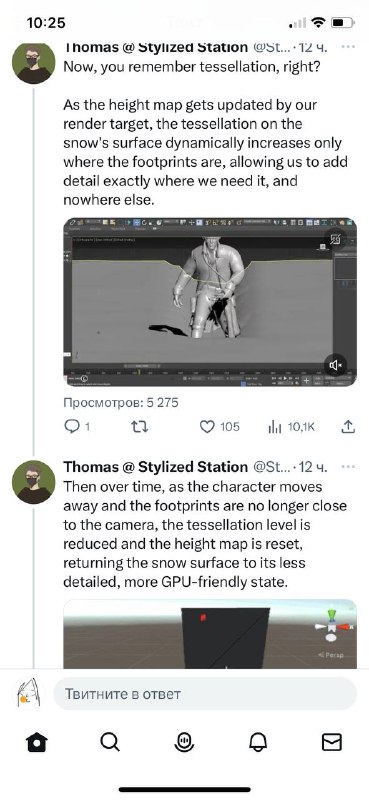Play the snow character video
Viewport: 369px width, 800px height.
pos(210,302)
